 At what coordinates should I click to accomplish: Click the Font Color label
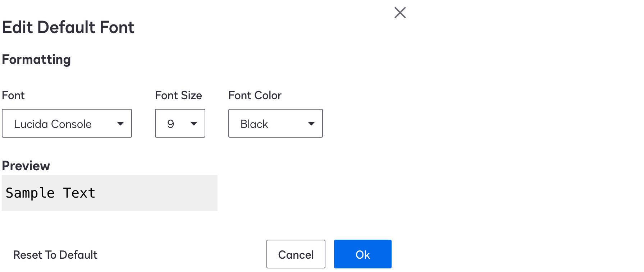(x=255, y=95)
